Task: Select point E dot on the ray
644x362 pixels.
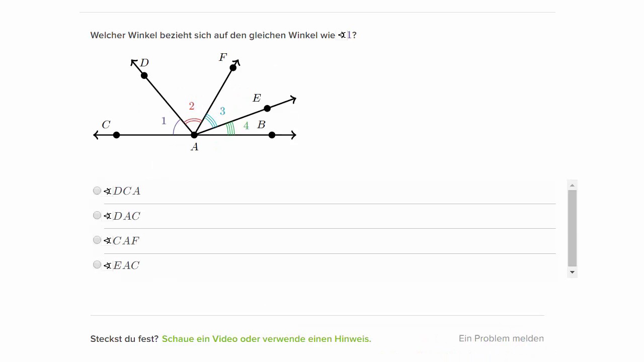Action: click(267, 108)
